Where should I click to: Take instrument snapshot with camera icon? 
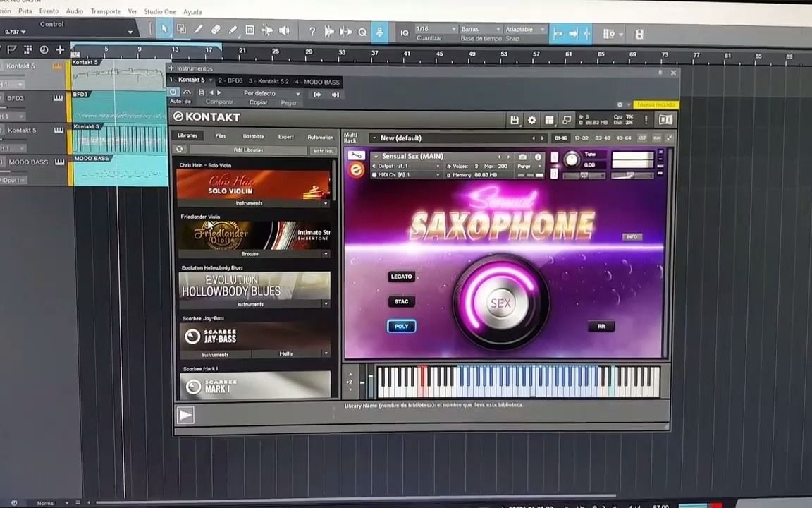(x=522, y=157)
